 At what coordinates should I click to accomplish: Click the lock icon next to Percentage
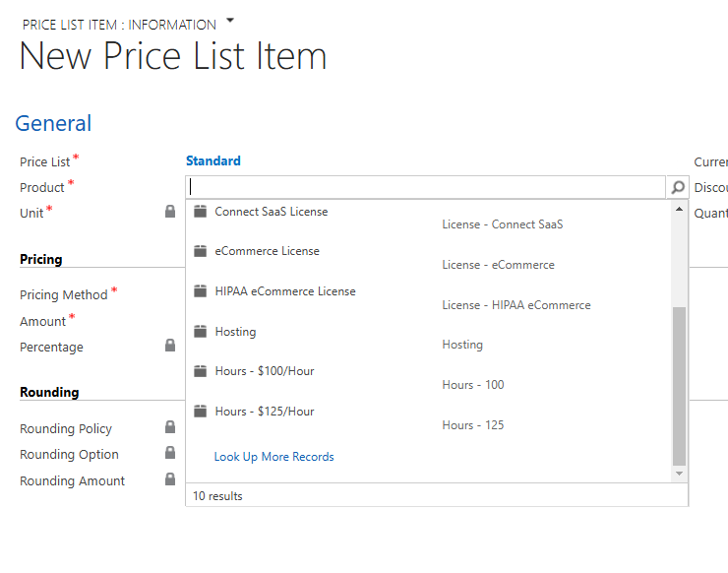click(x=170, y=346)
